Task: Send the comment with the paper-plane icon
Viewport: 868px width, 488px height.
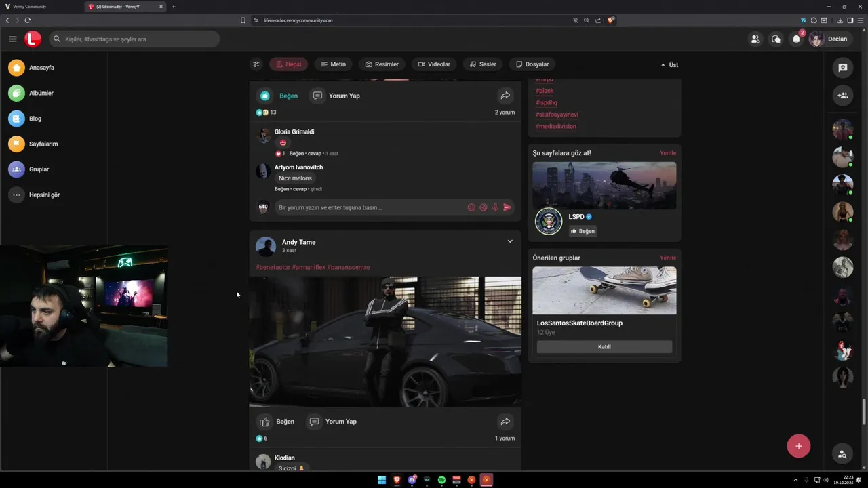Action: pos(507,207)
